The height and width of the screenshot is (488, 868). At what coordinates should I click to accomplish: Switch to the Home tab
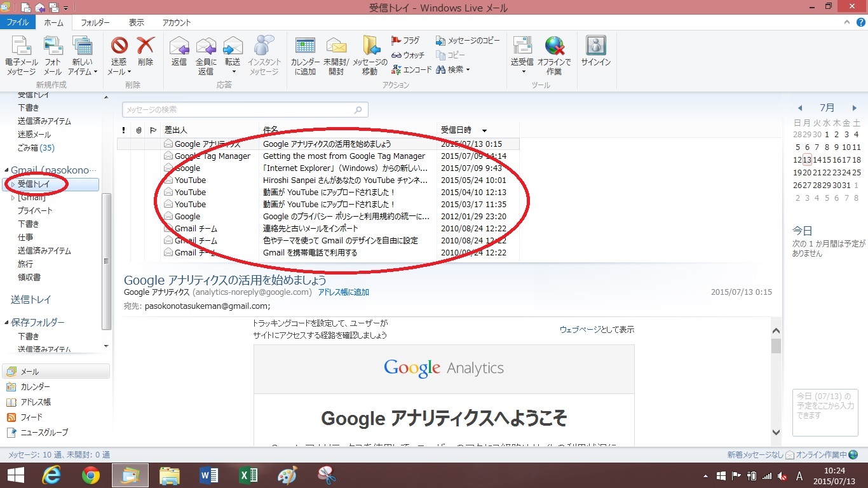[53, 22]
